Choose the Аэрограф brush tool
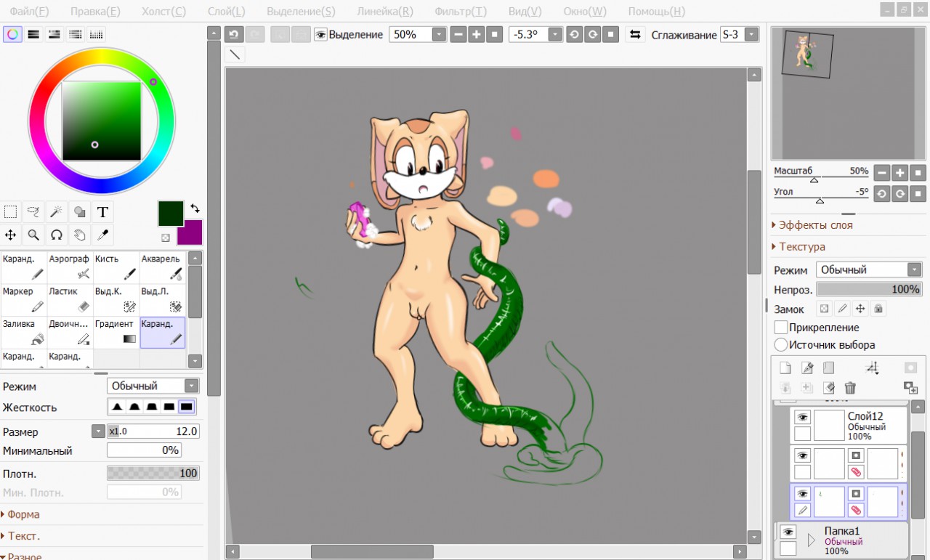Image resolution: width=930 pixels, height=560 pixels. pyautogui.click(x=70, y=267)
